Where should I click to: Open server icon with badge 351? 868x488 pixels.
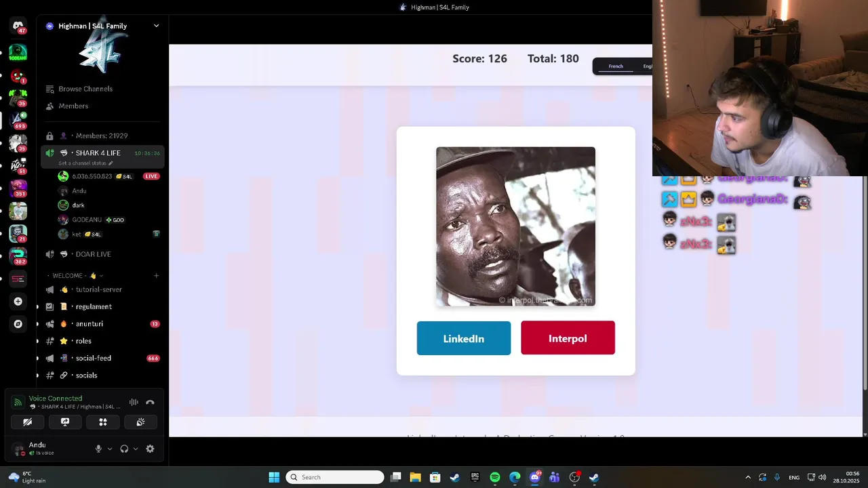tap(18, 188)
